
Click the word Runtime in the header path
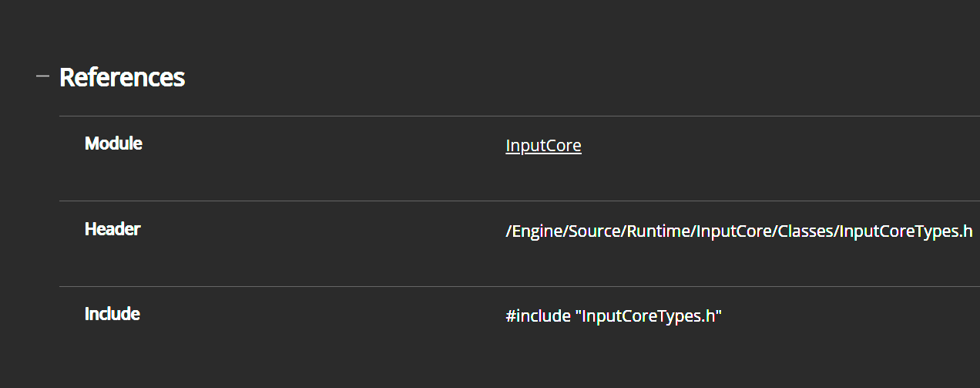pos(657,231)
